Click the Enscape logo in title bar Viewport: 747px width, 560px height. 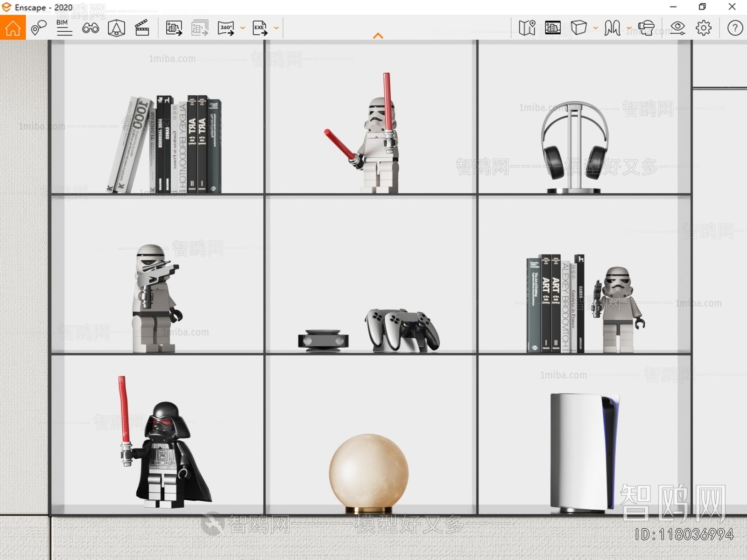point(6,7)
